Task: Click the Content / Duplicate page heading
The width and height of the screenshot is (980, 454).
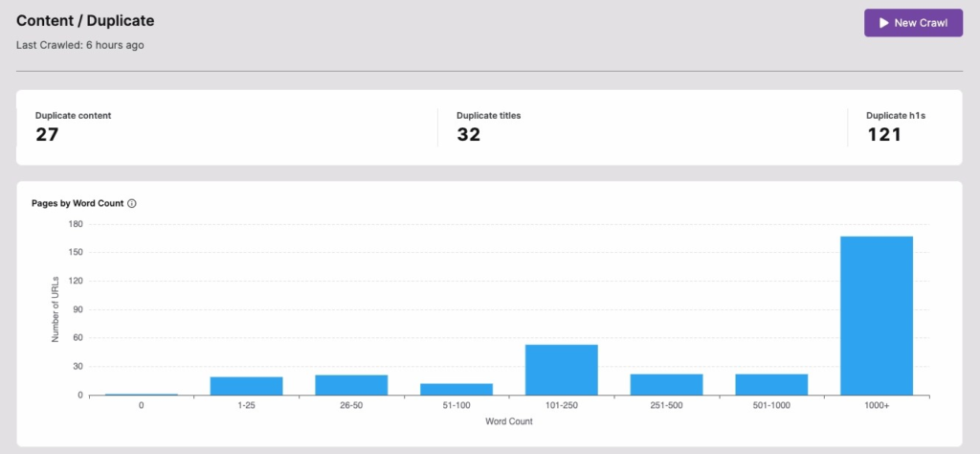Action: [x=85, y=20]
